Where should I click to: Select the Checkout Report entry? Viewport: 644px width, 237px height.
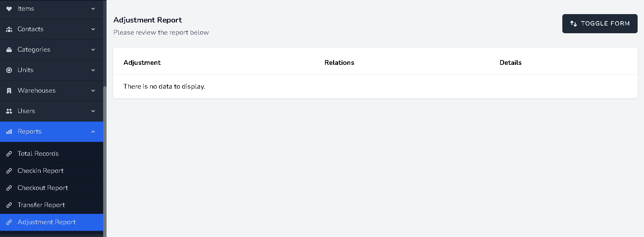point(43,188)
